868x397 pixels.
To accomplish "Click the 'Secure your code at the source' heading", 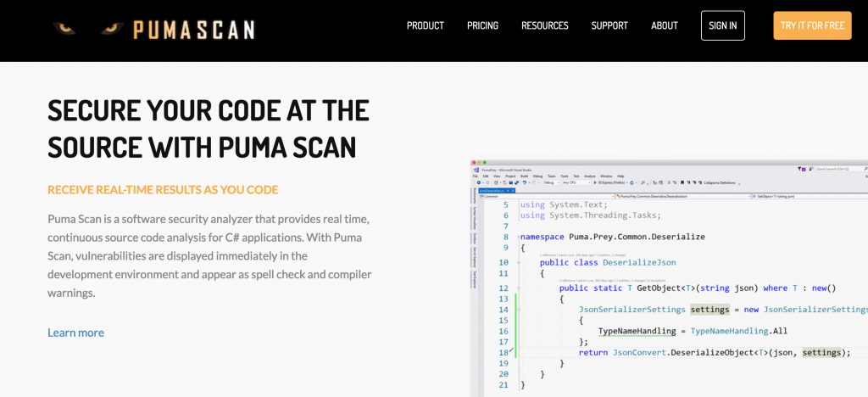I will tap(209, 129).
